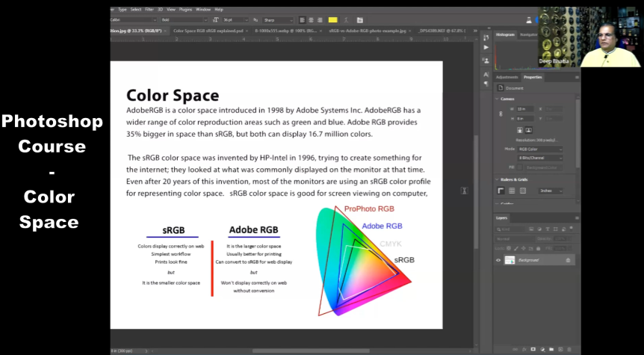
Task: Switch to Color Space RGB sRGB explained.psd tab
Action: [x=208, y=31]
